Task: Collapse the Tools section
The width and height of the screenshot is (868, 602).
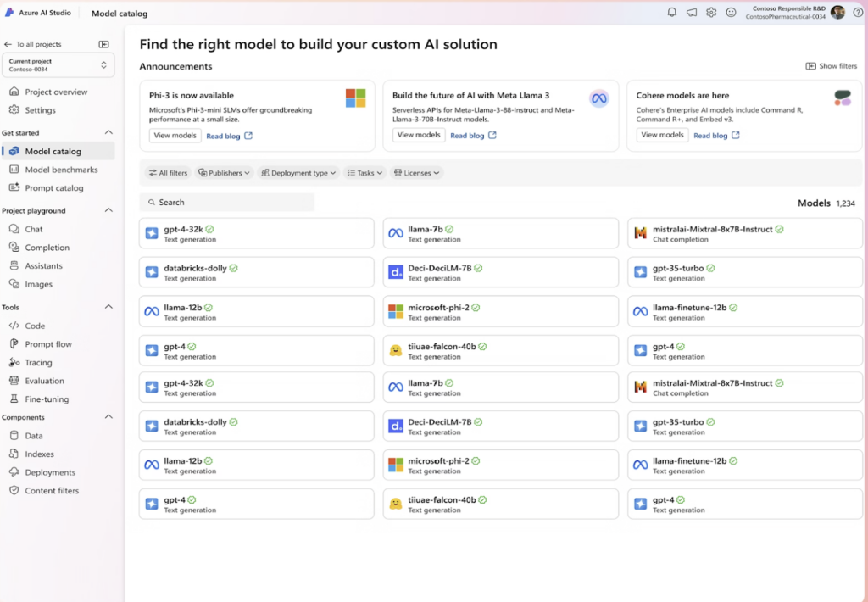Action: tap(108, 307)
